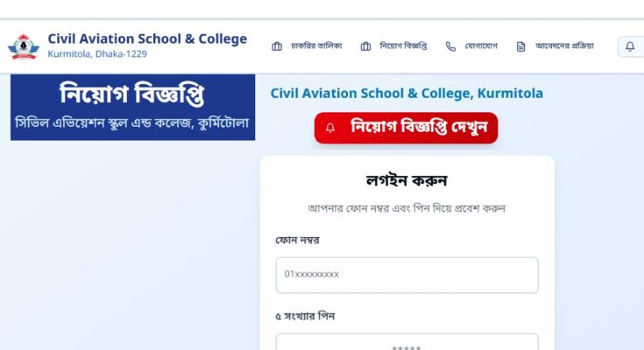Click the briefcase icon beside চাকরির তালিকা
The image size is (644, 350).
pyautogui.click(x=277, y=46)
